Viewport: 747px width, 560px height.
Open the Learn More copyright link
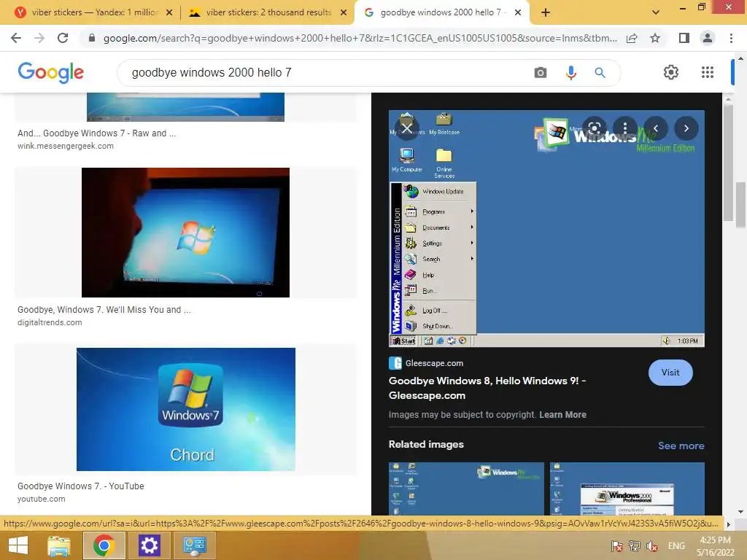(x=562, y=415)
